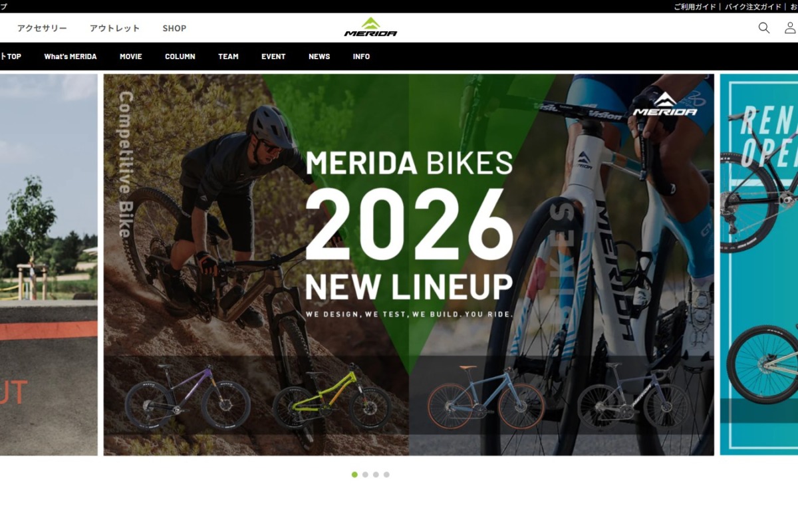Open the MOVIE section
This screenshot has height=532, width=798.
131,57
